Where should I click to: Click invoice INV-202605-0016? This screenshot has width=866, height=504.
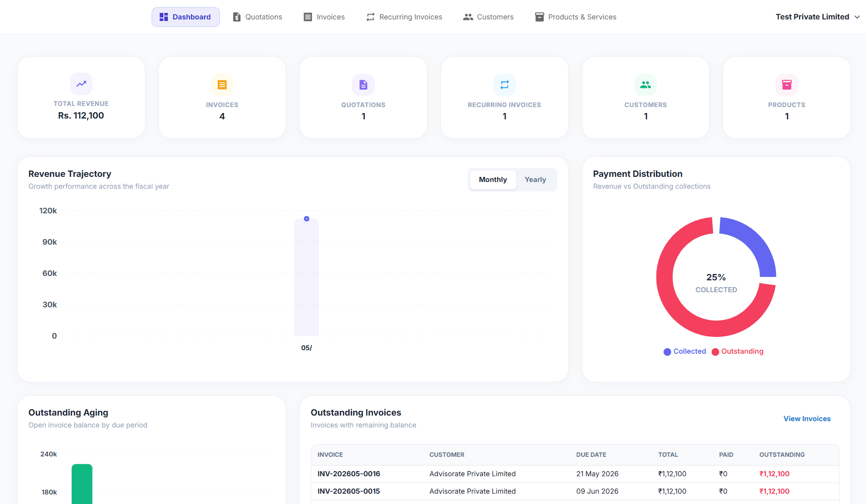pos(349,474)
